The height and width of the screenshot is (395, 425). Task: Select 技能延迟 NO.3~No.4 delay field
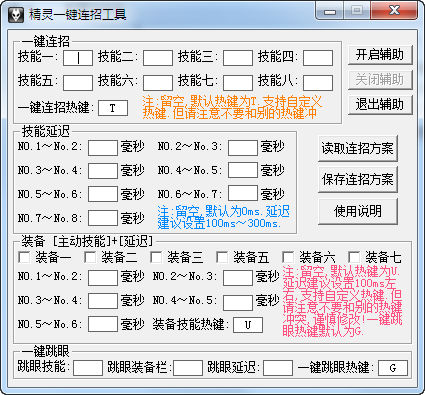103,171
